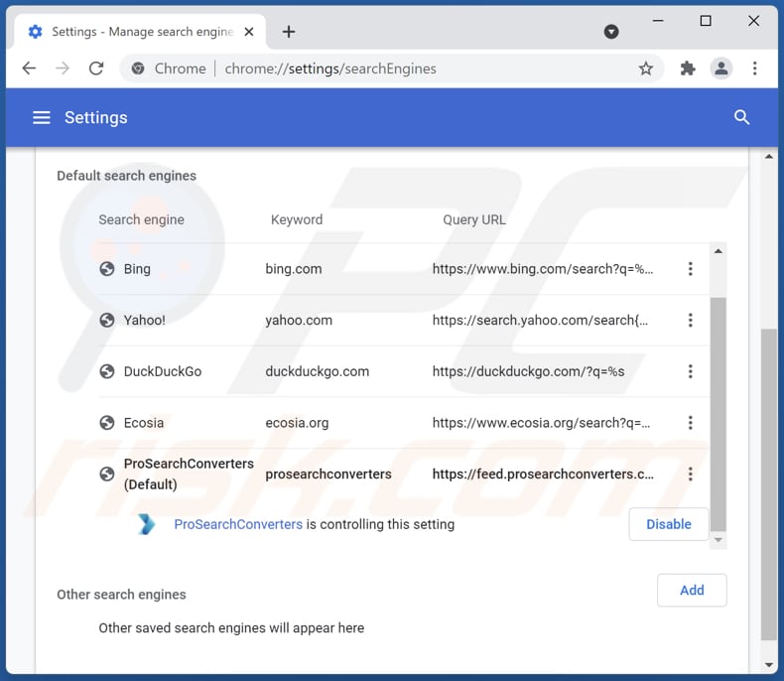Click the feed.prosearchconverters query URL
This screenshot has height=681, width=784.
click(x=543, y=474)
